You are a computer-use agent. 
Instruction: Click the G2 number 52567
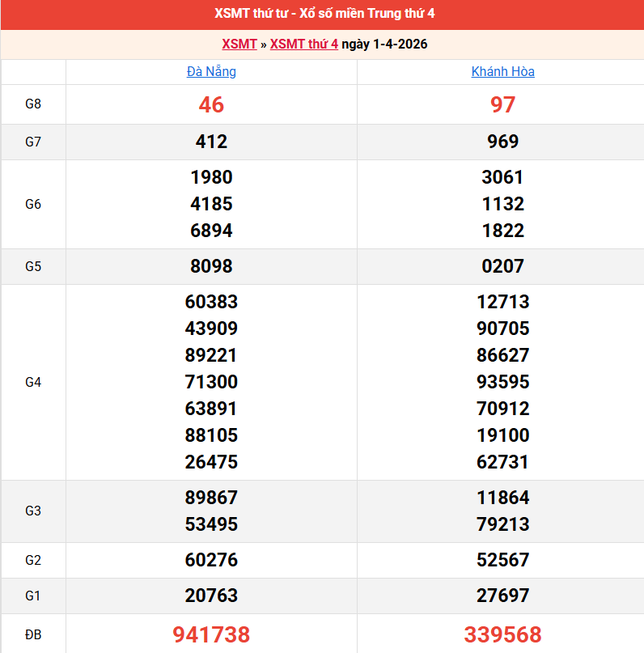click(x=502, y=560)
